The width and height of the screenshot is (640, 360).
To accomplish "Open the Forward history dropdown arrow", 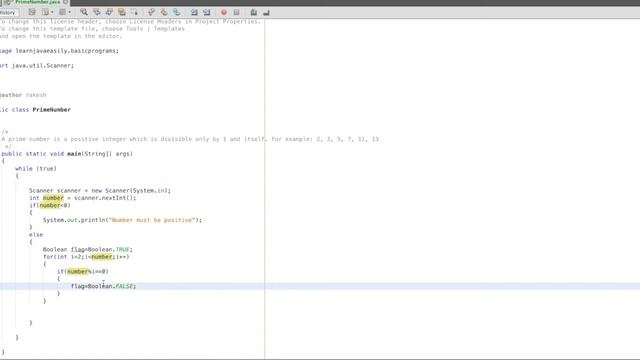I will 69,12.
